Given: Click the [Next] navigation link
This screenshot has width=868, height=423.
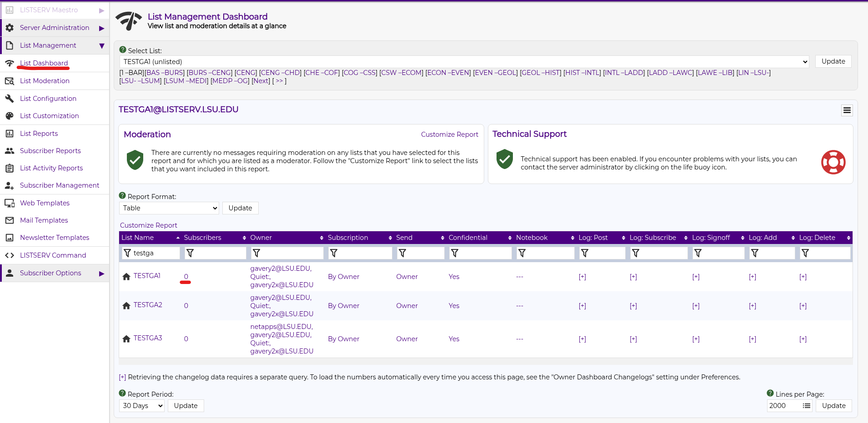Looking at the screenshot, I should click(x=261, y=81).
